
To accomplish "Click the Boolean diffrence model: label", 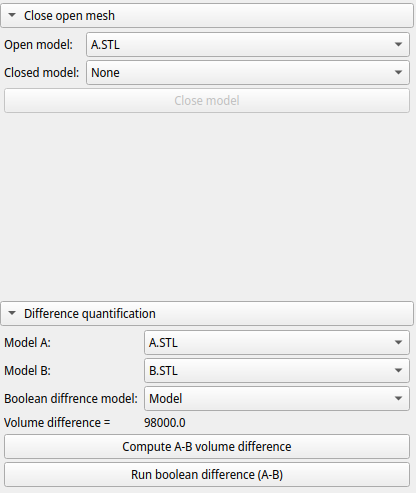I will [71, 399].
